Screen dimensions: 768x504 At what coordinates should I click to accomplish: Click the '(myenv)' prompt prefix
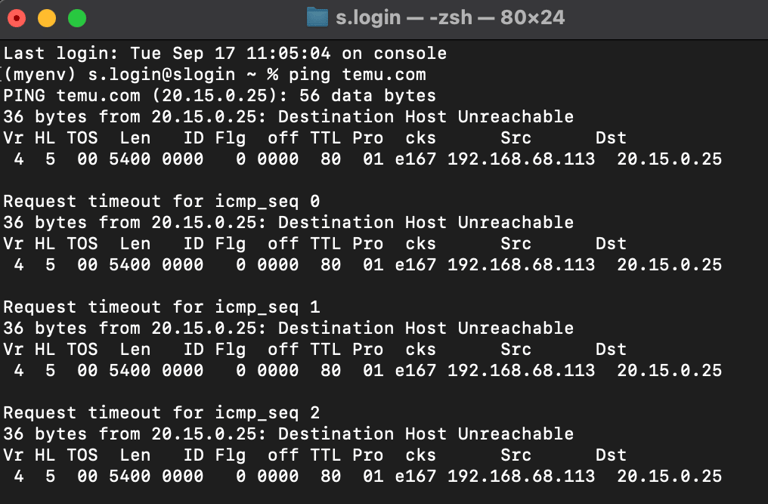pos(40,74)
